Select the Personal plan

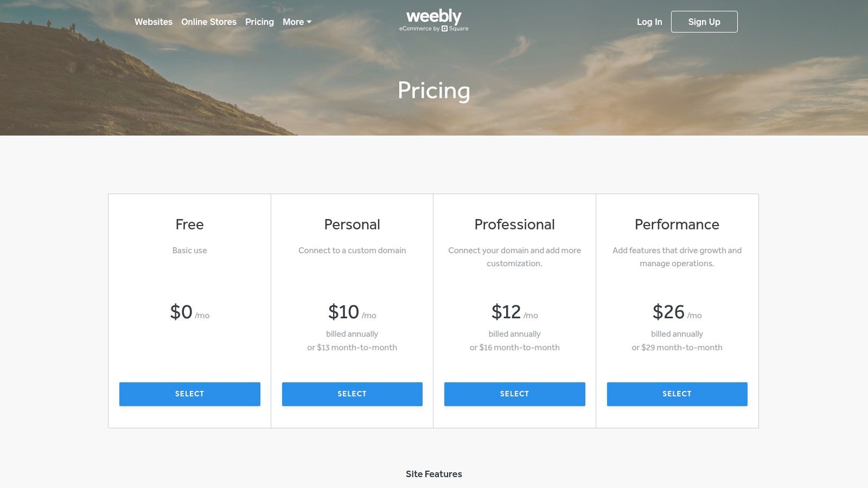pos(352,394)
